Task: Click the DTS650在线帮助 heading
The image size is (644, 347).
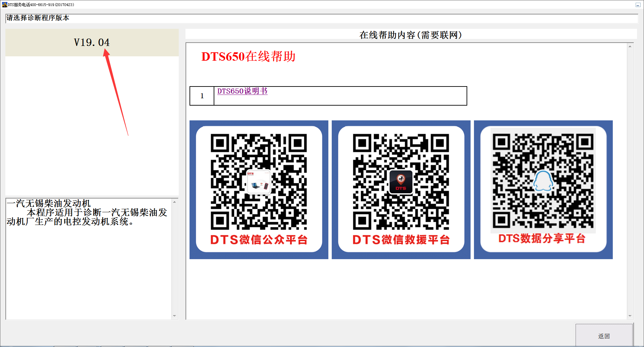Action: pyautogui.click(x=248, y=56)
